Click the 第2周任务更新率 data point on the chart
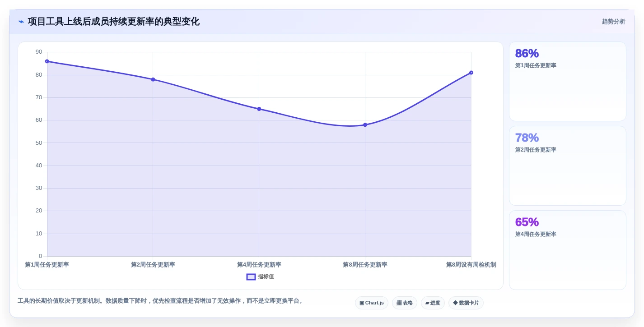The height and width of the screenshot is (327, 644). tap(153, 79)
